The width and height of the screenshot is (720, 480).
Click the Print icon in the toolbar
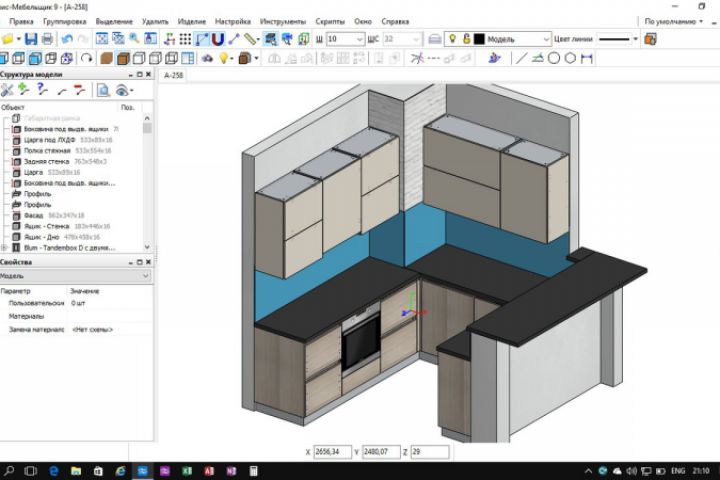pos(47,39)
